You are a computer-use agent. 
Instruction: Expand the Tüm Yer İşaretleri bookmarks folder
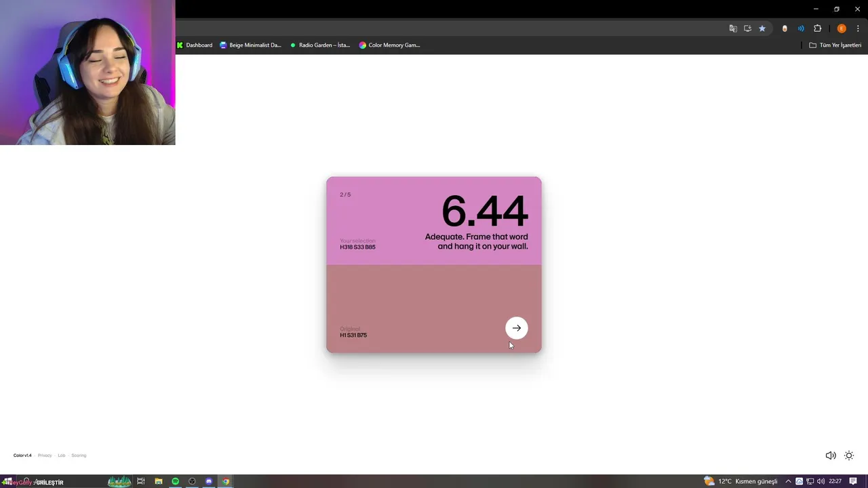(835, 45)
